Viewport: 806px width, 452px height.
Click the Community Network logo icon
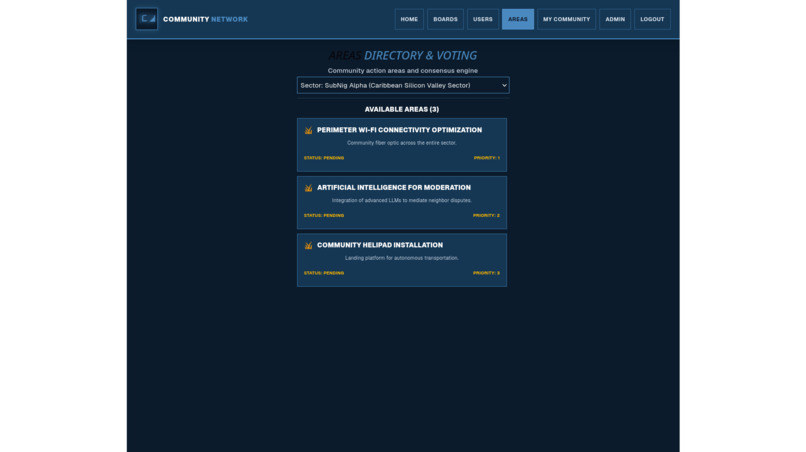(146, 19)
